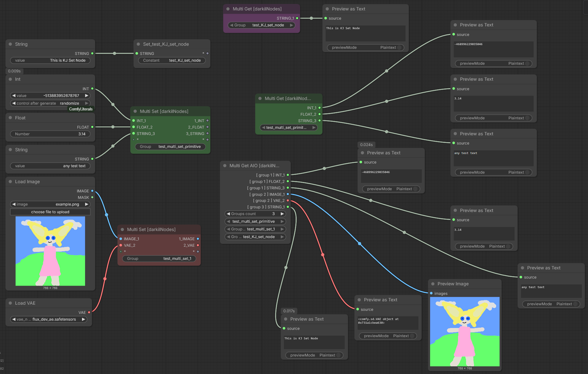Collapse the Float node using its title dot
This screenshot has height=374, width=588.
point(10,118)
